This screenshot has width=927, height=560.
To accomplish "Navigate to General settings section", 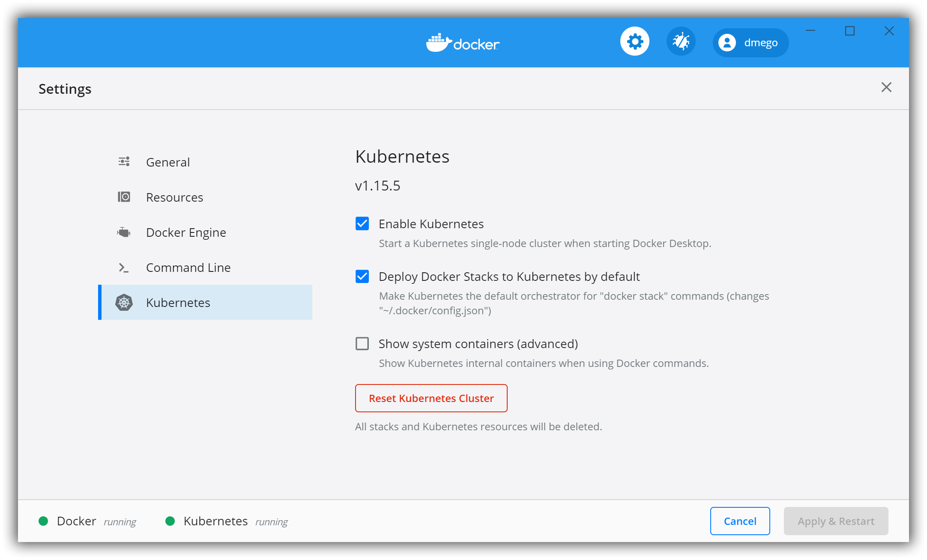I will [x=167, y=161].
